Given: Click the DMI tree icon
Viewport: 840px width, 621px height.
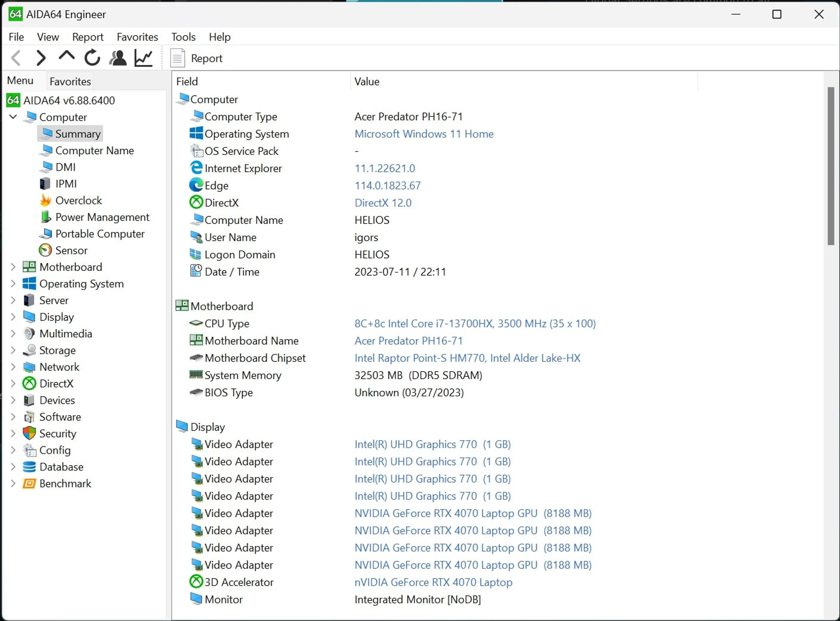Looking at the screenshot, I should coord(46,167).
